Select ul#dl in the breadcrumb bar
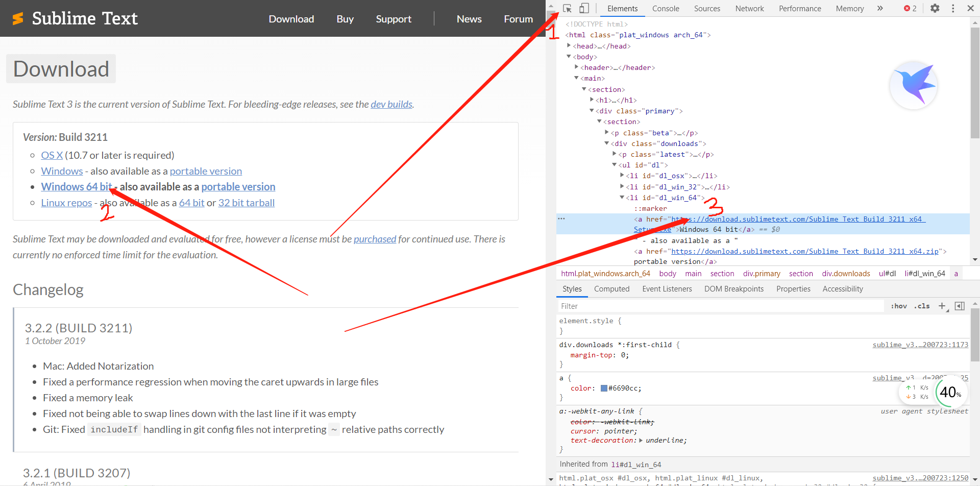 click(887, 274)
